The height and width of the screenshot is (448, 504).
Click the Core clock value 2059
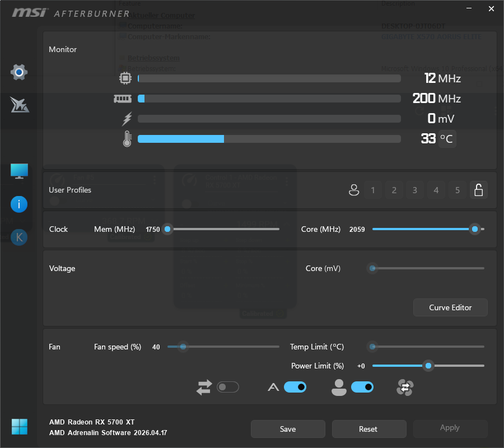pyautogui.click(x=357, y=230)
